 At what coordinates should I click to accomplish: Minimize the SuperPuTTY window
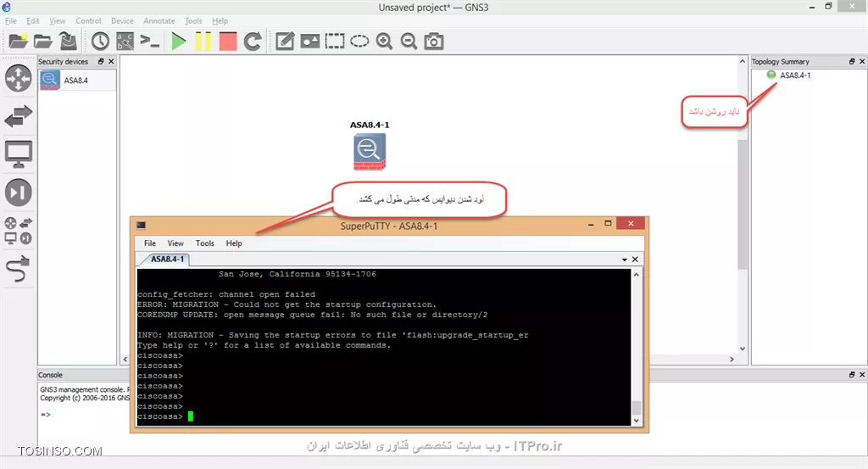(x=591, y=224)
